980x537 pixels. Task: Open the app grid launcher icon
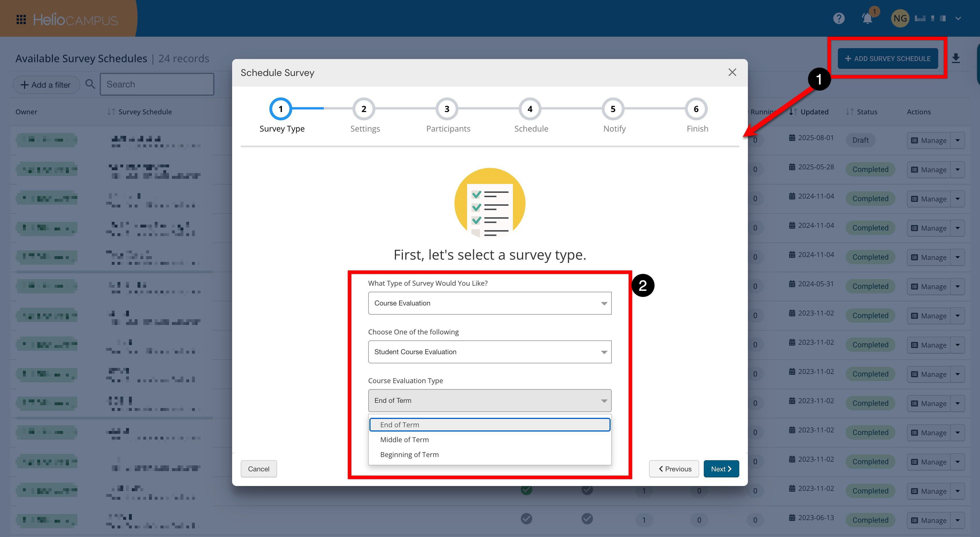21,19
